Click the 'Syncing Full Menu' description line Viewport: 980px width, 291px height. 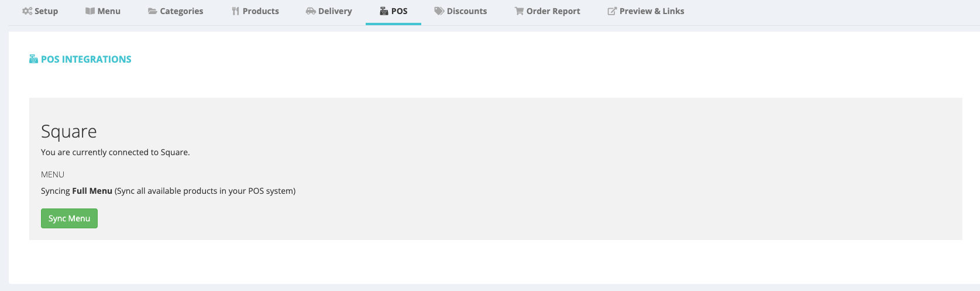click(168, 191)
